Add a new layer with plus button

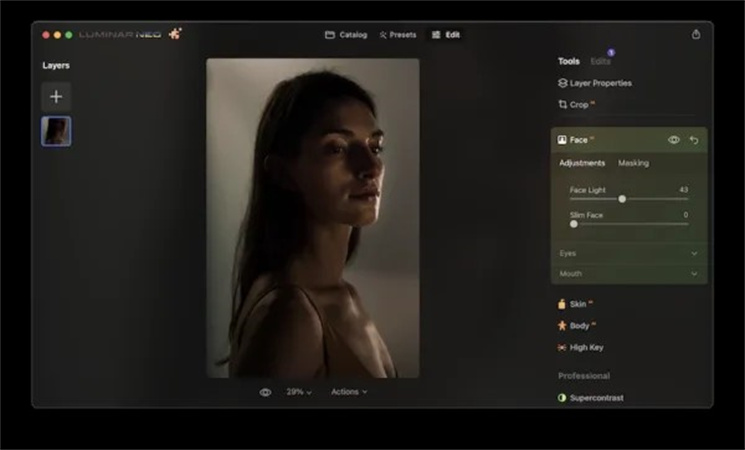pyautogui.click(x=56, y=96)
